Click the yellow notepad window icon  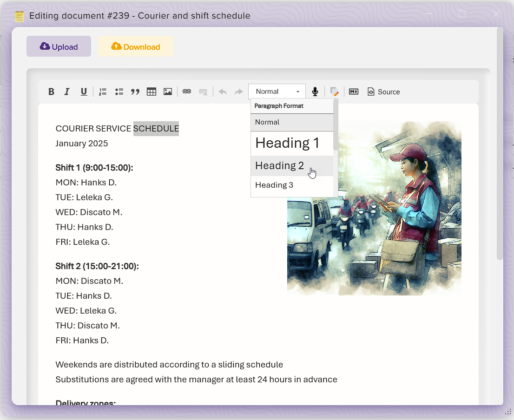(20, 16)
